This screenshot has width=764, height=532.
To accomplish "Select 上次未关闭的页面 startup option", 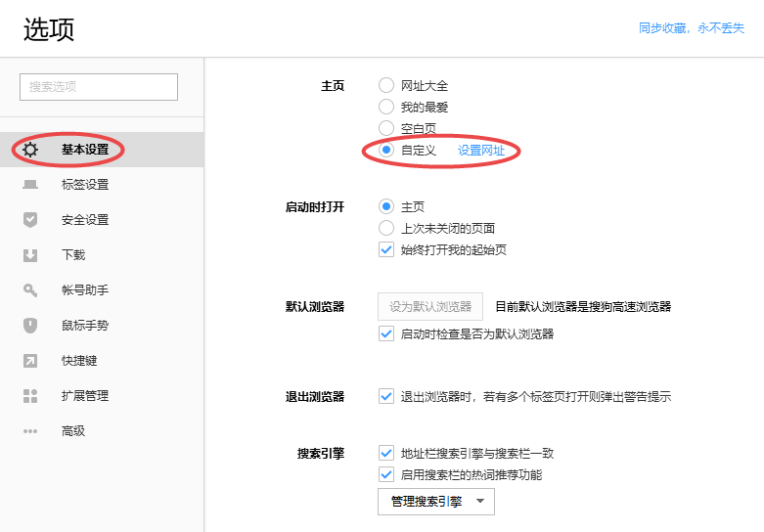I will click(386, 228).
